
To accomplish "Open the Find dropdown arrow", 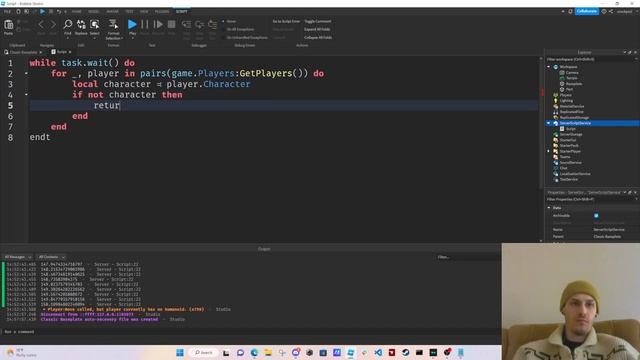I will pos(68,38).
